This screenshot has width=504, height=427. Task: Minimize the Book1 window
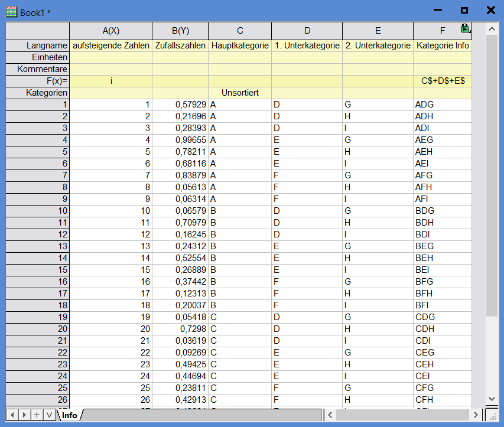pyautogui.click(x=438, y=10)
